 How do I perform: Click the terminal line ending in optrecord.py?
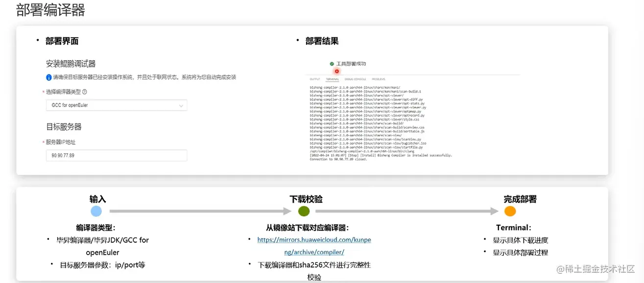[367, 115]
